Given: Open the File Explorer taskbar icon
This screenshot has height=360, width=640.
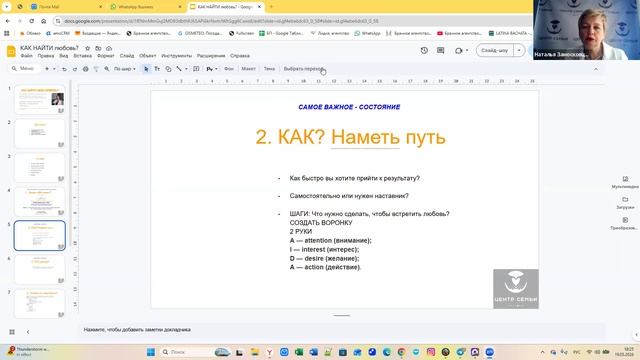Looking at the screenshot, I should (255, 352).
